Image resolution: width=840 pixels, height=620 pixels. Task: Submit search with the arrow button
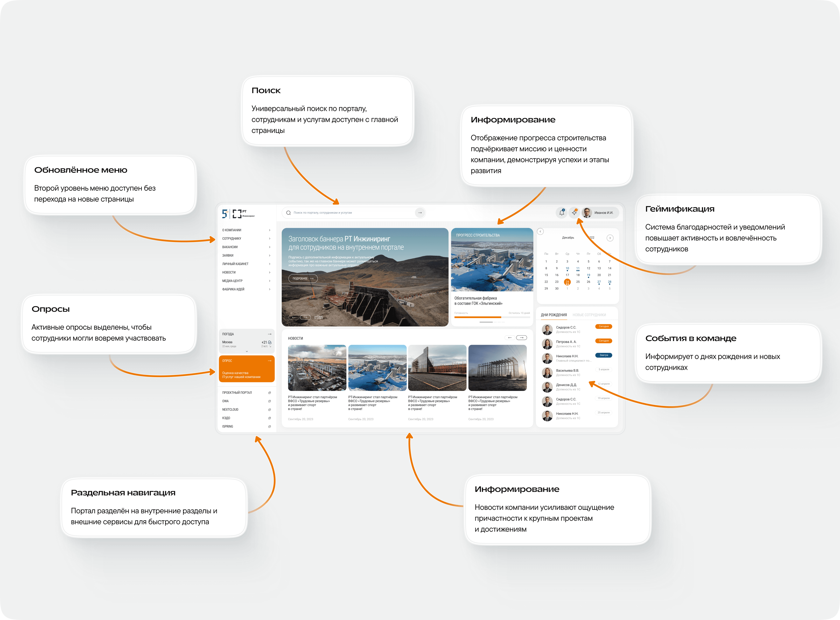tap(420, 213)
